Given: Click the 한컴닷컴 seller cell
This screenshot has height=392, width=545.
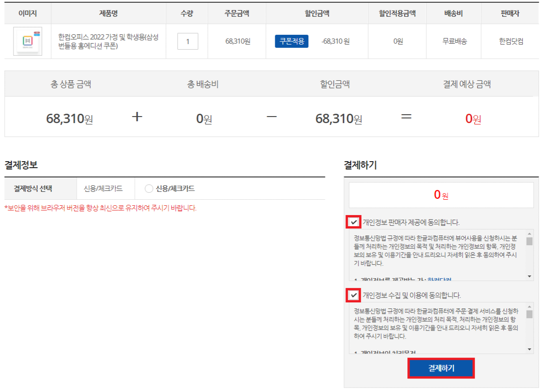Looking at the screenshot, I should pos(511,41).
